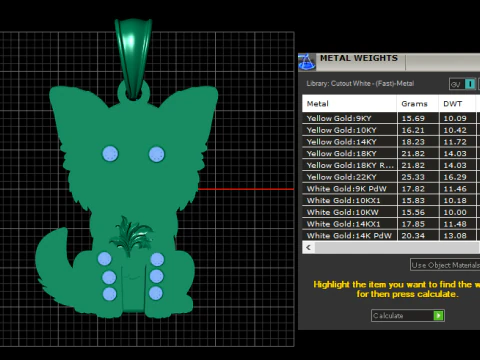Click the 11.48 DWT cell
Image resolution: width=480 pixels, height=360 pixels.
tap(458, 224)
